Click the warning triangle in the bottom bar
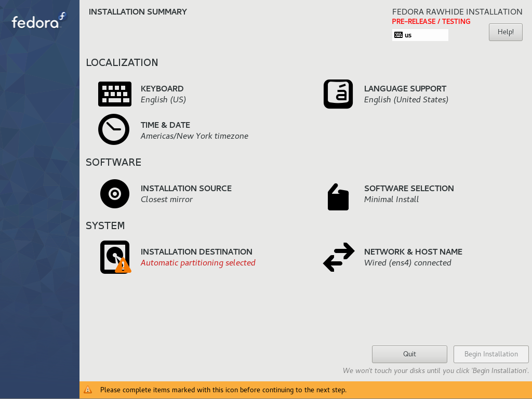Image resolution: width=532 pixels, height=399 pixels. coord(88,390)
